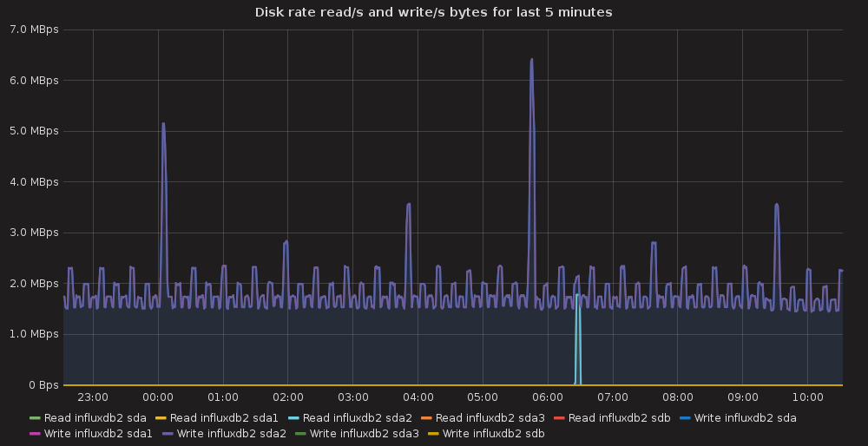
Task: Click the cyan Read influxdb2 sda2 color line
Action: pyautogui.click(x=296, y=418)
